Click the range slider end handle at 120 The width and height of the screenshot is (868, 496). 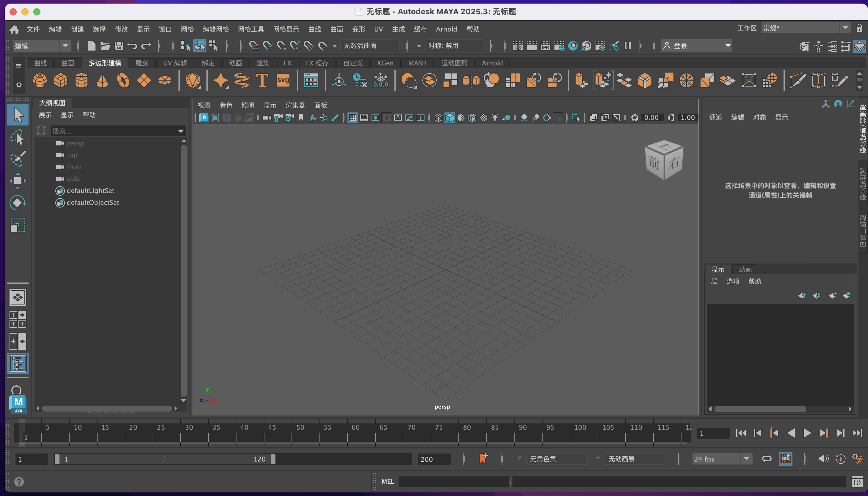[x=273, y=459]
